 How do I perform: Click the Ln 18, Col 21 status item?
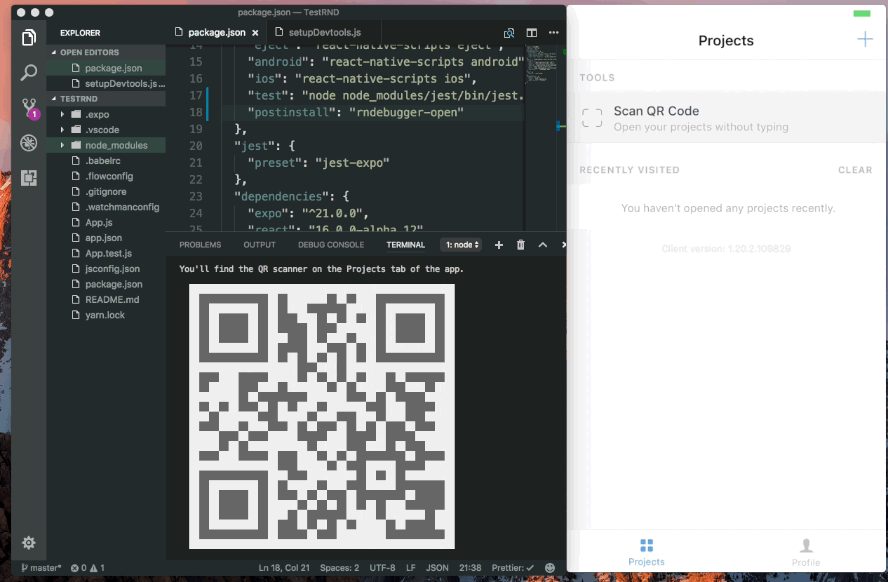pyautogui.click(x=284, y=567)
